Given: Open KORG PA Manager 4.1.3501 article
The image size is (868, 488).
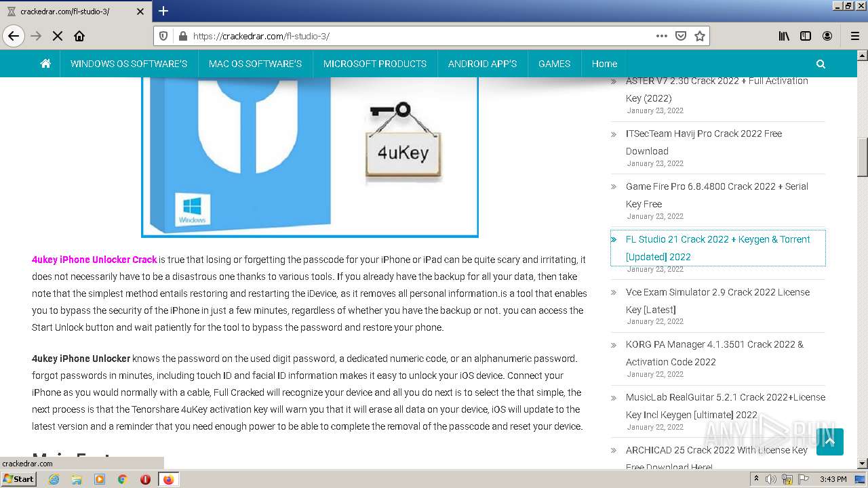Looking at the screenshot, I should 715,353.
